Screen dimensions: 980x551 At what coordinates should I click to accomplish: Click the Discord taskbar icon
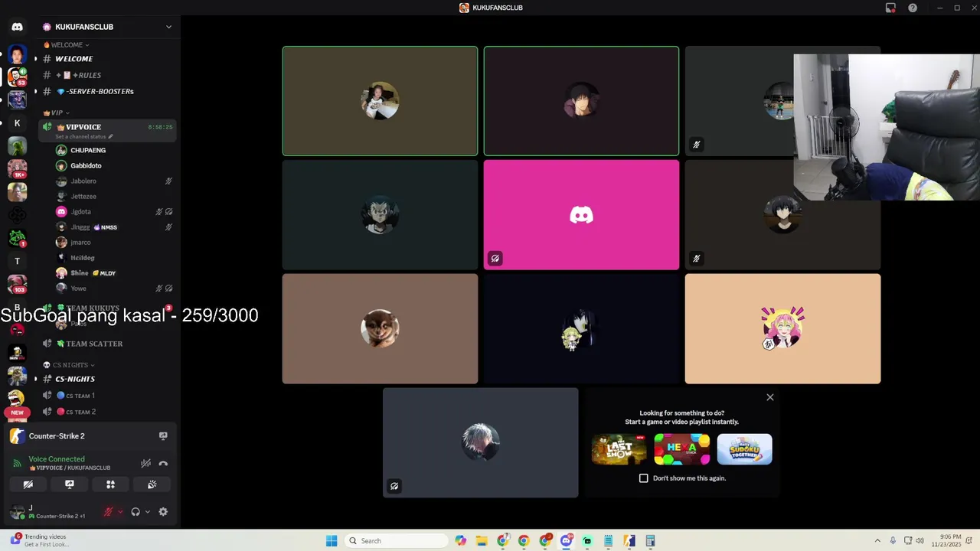(566, 541)
